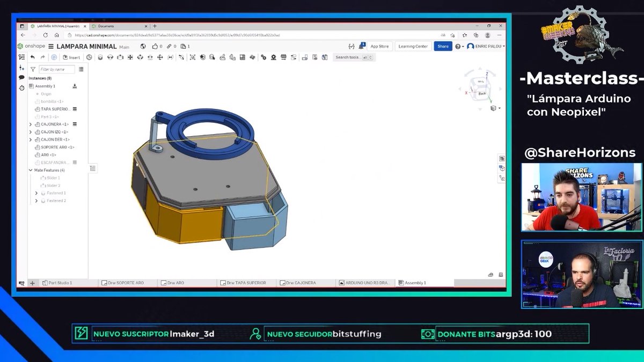
Task: Click the onshape logo
Action: [31, 46]
